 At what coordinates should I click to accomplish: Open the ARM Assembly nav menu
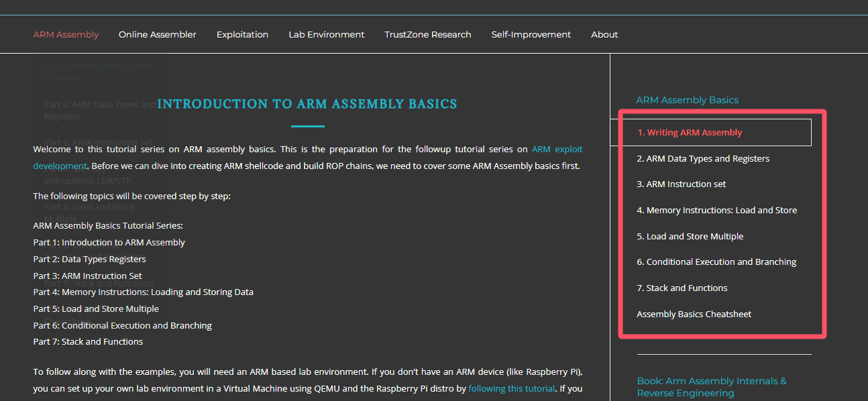click(x=66, y=34)
